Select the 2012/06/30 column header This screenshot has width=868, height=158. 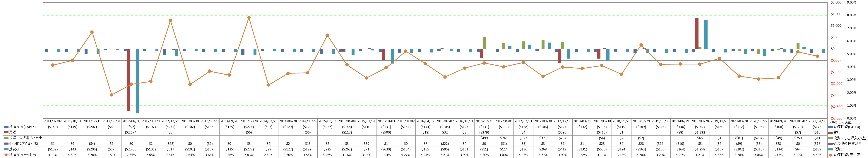(x=131, y=121)
